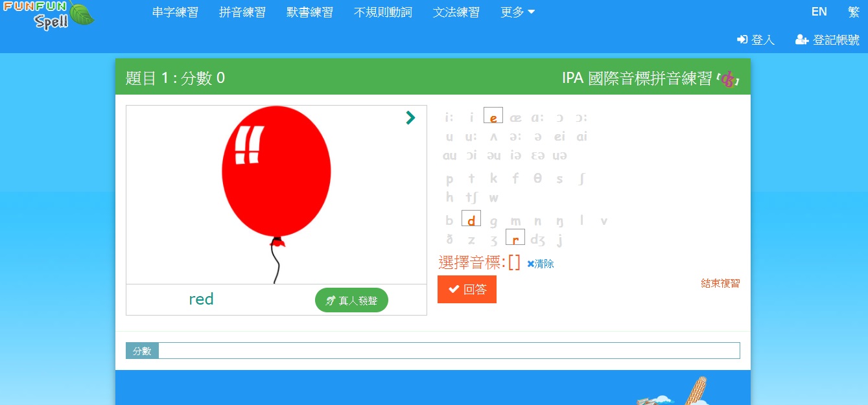This screenshot has height=405, width=868.
Task: Click the phonetic symbol θ
Action: click(x=537, y=178)
